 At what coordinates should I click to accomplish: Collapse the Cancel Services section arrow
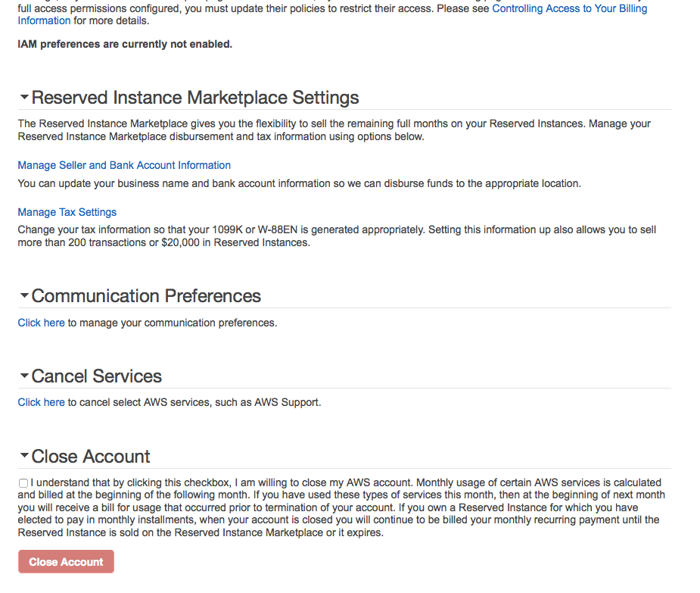pyautogui.click(x=24, y=376)
